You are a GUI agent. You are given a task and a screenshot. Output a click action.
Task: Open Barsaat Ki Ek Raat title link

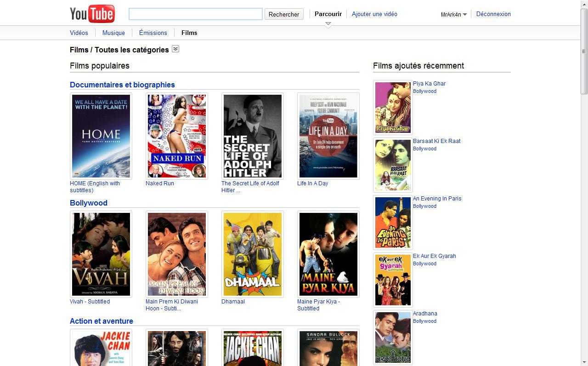436,141
